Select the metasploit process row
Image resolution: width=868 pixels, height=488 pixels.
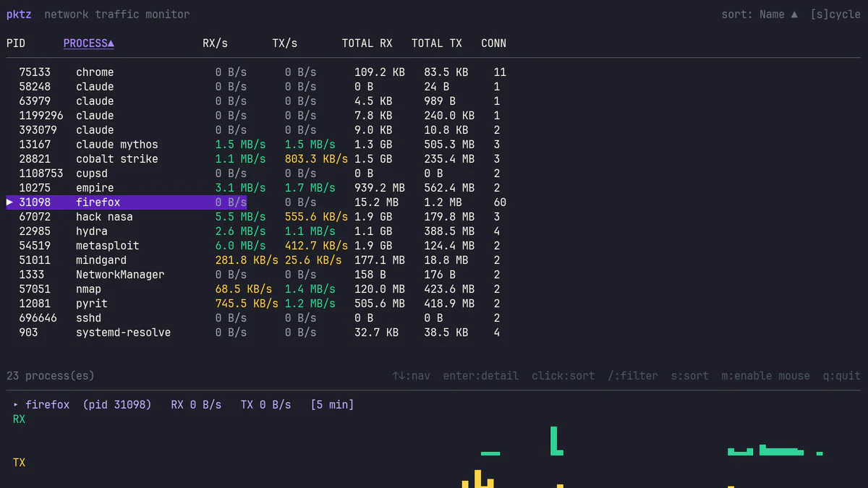(107, 246)
